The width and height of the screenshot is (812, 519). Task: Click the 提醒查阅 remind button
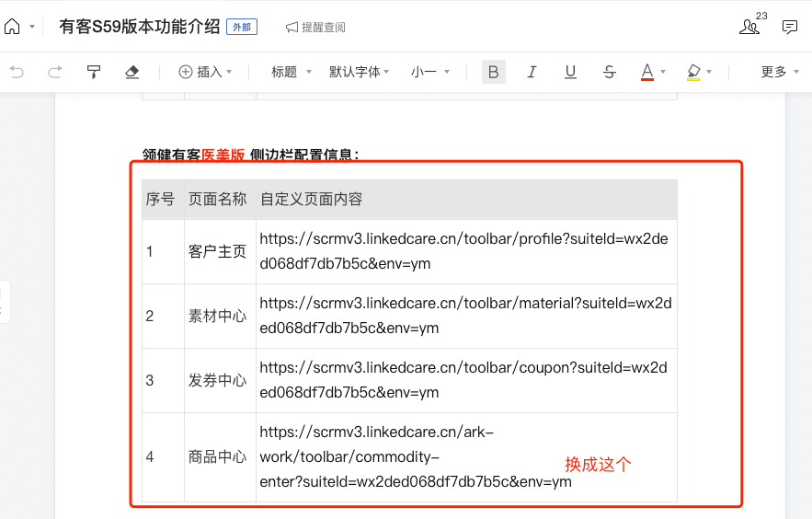pyautogui.click(x=315, y=28)
